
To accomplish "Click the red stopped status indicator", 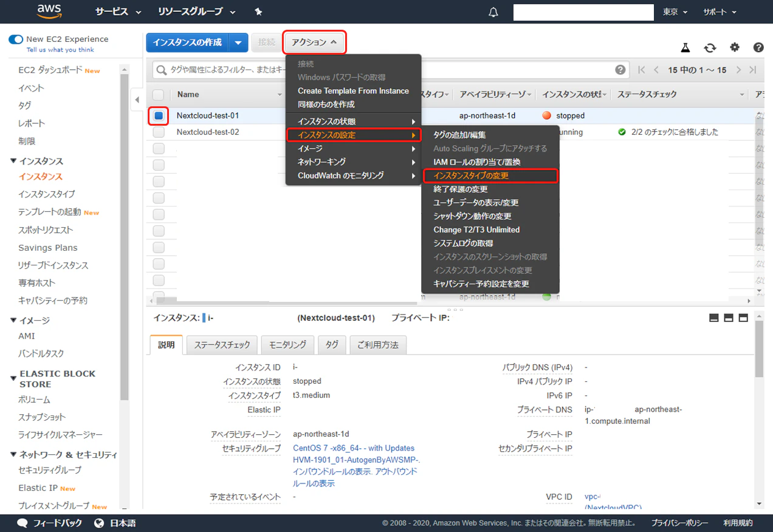I will [x=546, y=115].
